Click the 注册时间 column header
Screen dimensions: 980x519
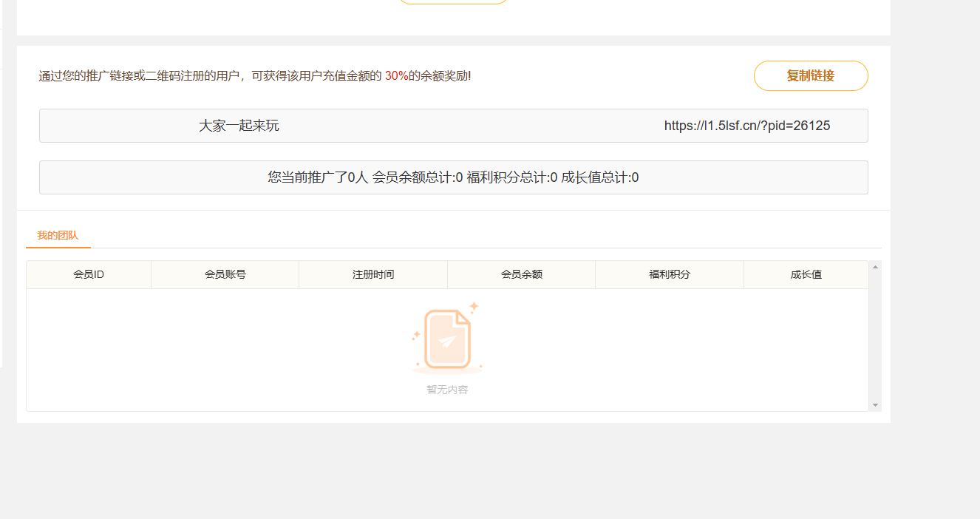pyautogui.click(x=373, y=274)
